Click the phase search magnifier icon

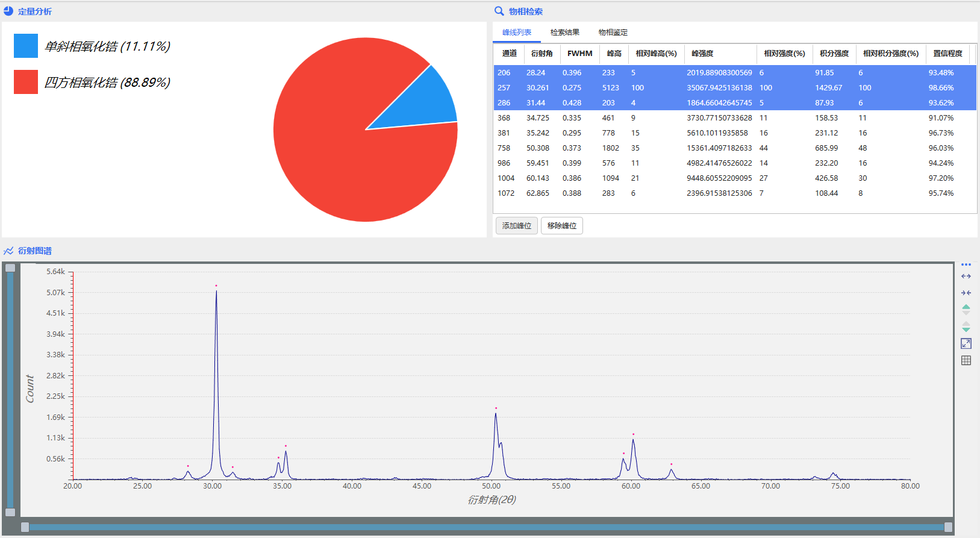[x=499, y=11]
